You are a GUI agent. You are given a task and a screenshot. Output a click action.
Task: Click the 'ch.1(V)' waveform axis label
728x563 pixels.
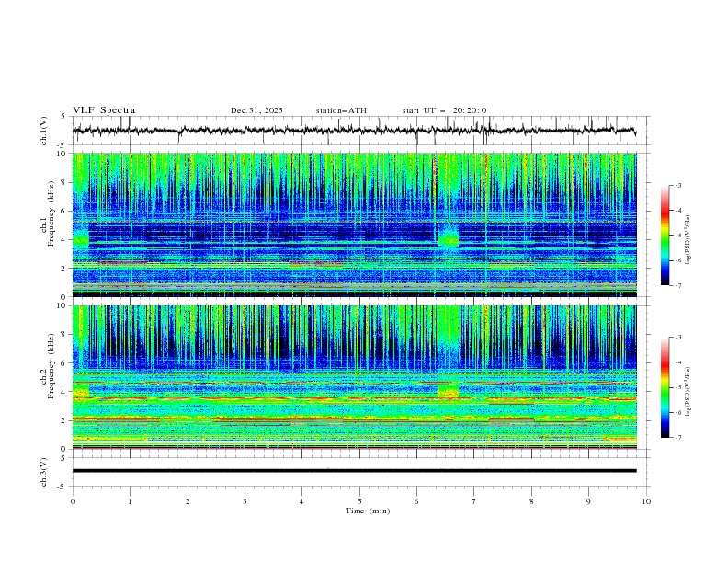(44, 131)
